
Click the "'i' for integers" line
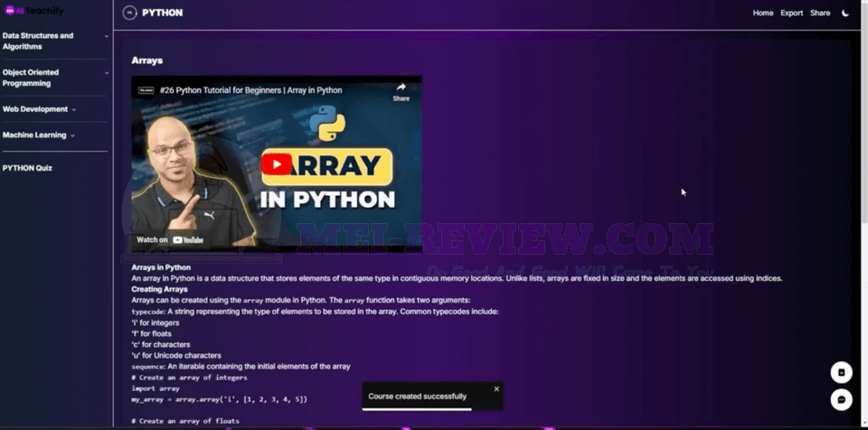tap(155, 322)
